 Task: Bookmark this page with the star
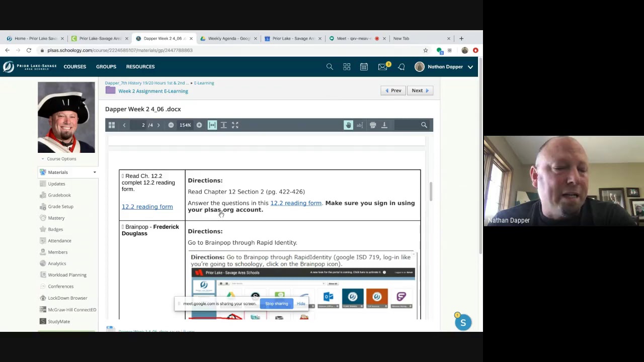(x=426, y=50)
